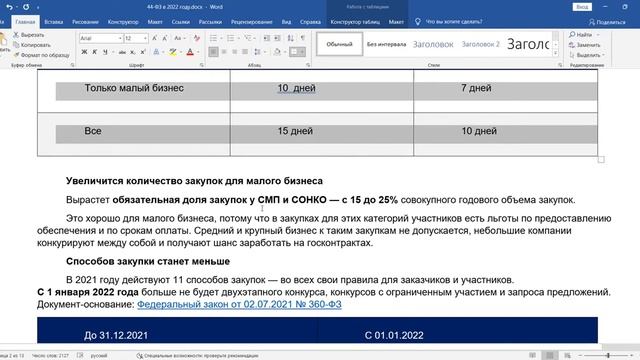Expand the styles gallery (more arrow)

556,53
